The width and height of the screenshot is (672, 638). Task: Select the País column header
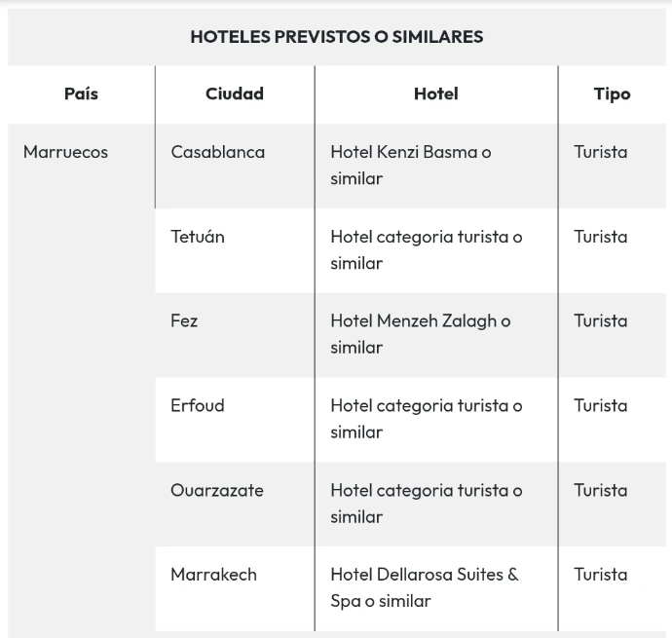81,94
